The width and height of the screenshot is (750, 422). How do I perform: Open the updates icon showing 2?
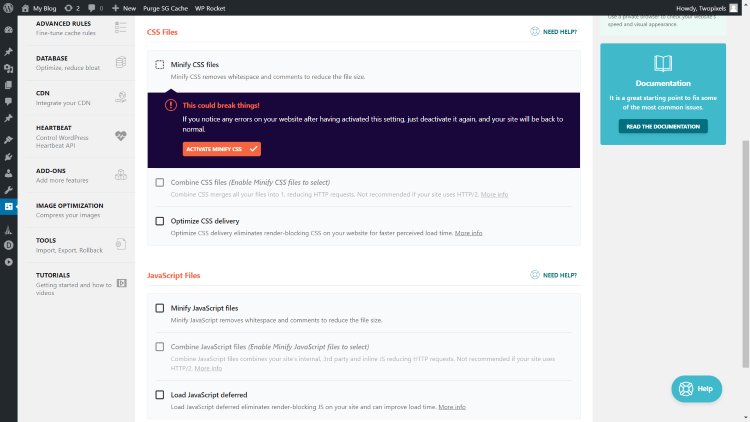tap(72, 8)
